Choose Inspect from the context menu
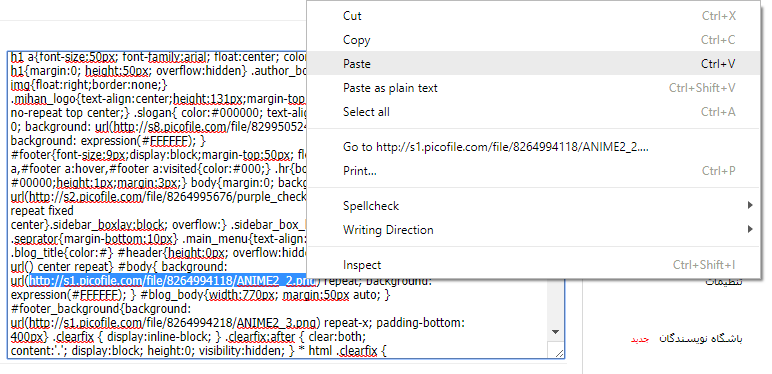The image size is (772, 374). tap(534, 265)
